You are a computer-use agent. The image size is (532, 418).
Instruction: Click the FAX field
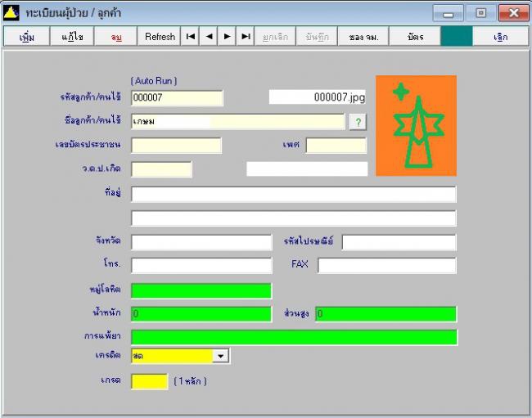click(387, 266)
